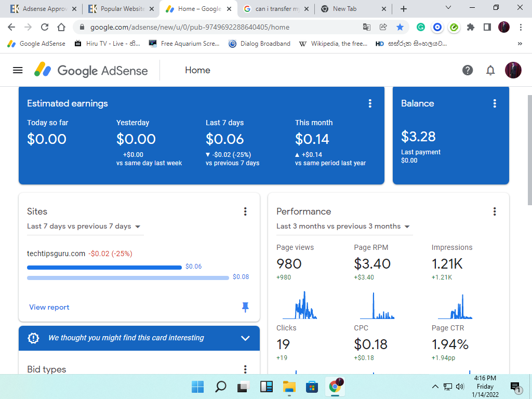Screen dimensions: 532x399
Task: Open the View report link
Action: [49, 308]
